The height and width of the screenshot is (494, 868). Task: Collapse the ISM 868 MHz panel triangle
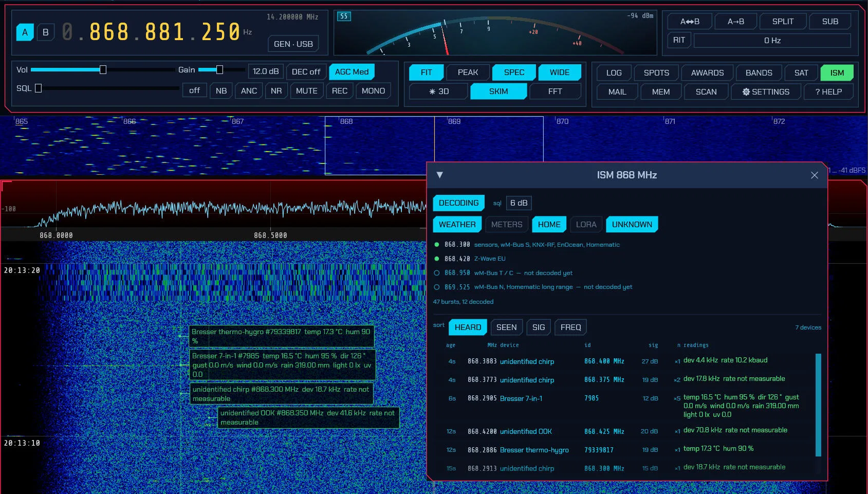439,175
